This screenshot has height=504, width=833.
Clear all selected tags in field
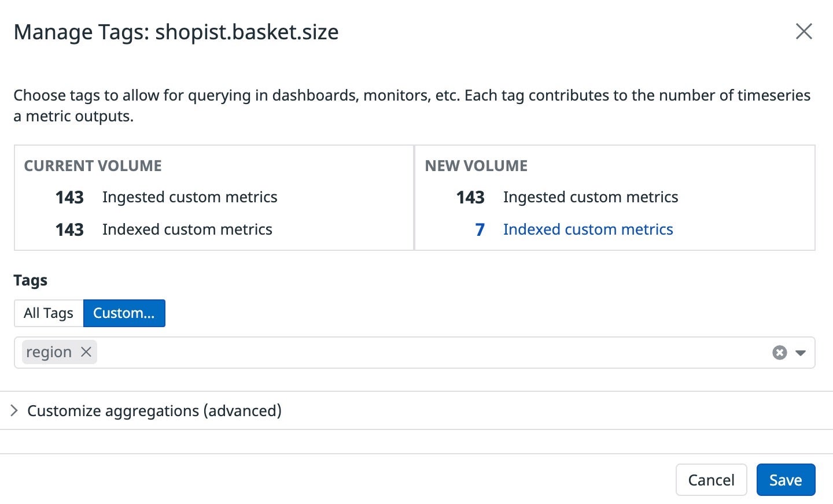click(779, 353)
